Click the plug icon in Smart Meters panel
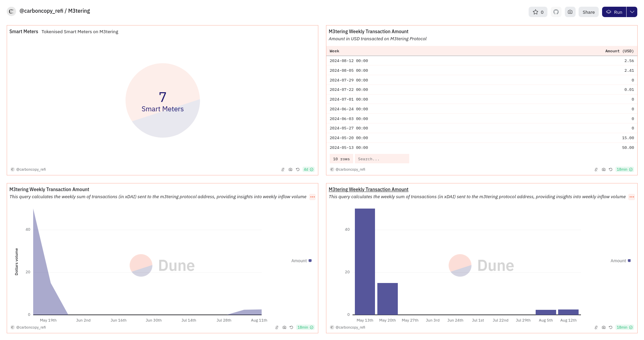The height and width of the screenshot is (340, 644). (x=283, y=170)
